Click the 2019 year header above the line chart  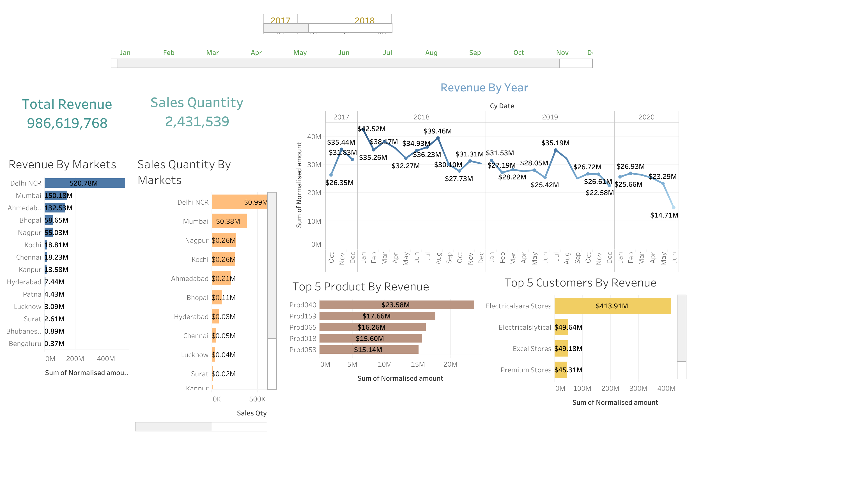pos(550,117)
